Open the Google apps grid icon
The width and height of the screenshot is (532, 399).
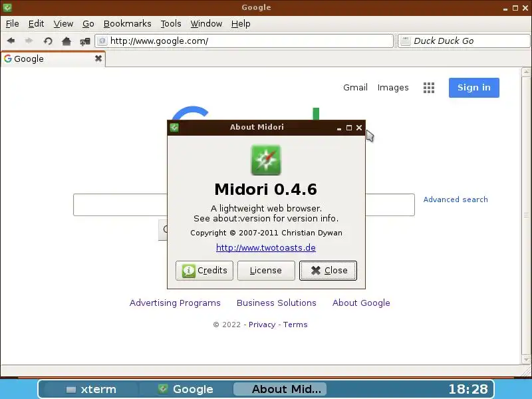tap(429, 88)
